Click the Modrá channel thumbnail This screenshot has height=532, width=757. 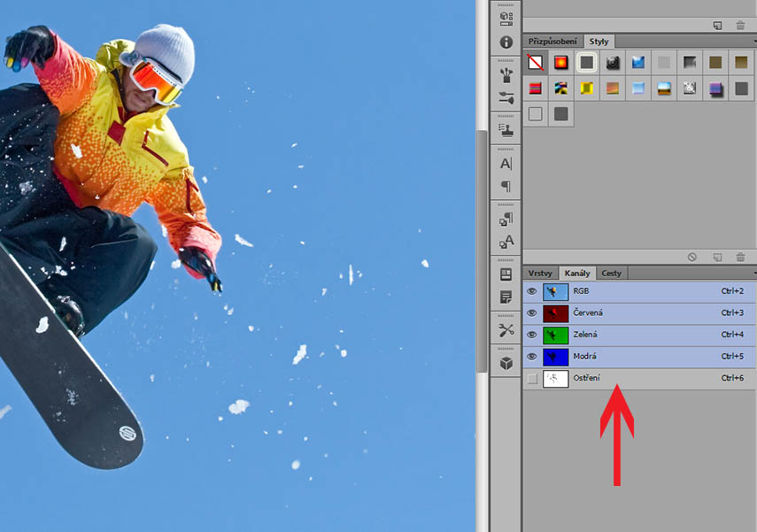[x=556, y=357]
